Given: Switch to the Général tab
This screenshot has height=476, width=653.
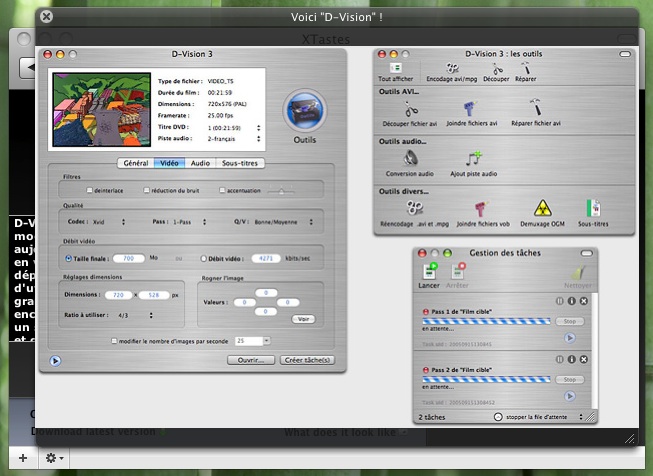Looking at the screenshot, I should (136, 163).
